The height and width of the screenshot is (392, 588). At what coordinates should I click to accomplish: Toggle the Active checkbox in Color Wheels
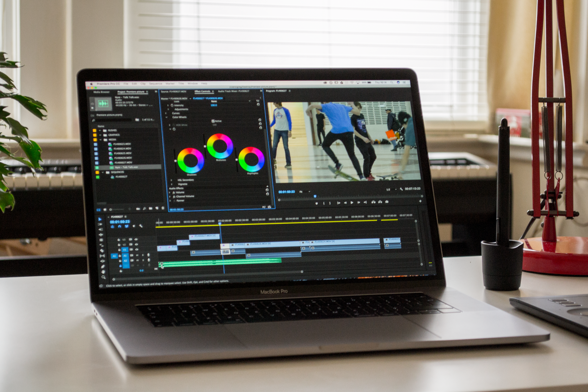point(213,121)
